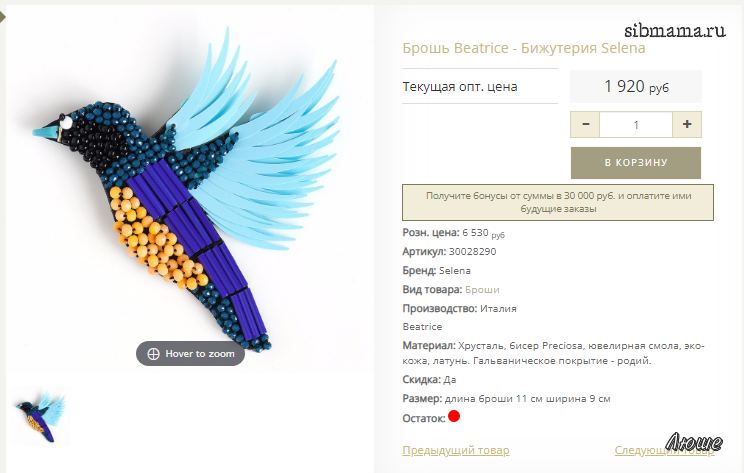Screen dimensions: 744x473
Task: Click the quantity input field
Action: [x=636, y=125]
